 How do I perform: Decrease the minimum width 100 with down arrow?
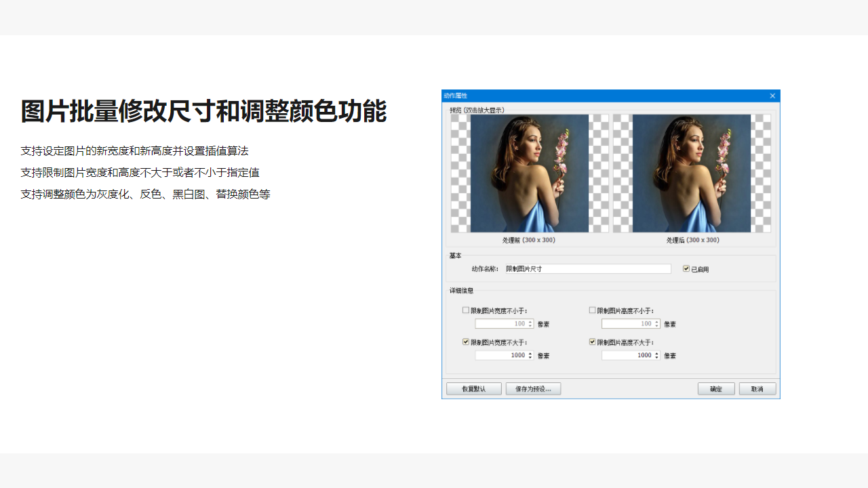click(530, 325)
